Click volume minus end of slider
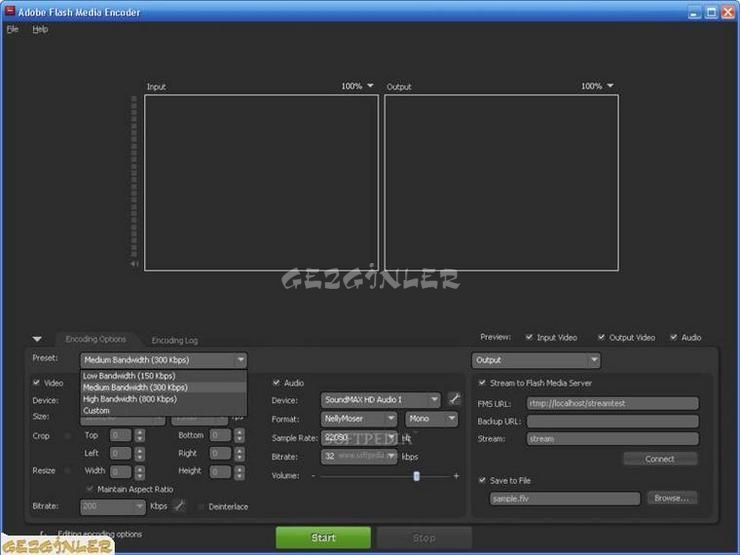The width and height of the screenshot is (740, 555). (x=313, y=476)
